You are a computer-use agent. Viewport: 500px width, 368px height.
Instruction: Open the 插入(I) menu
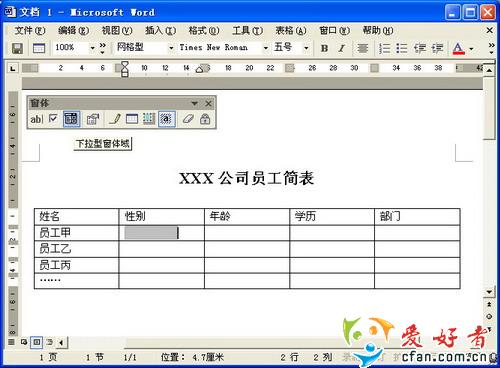[160, 31]
